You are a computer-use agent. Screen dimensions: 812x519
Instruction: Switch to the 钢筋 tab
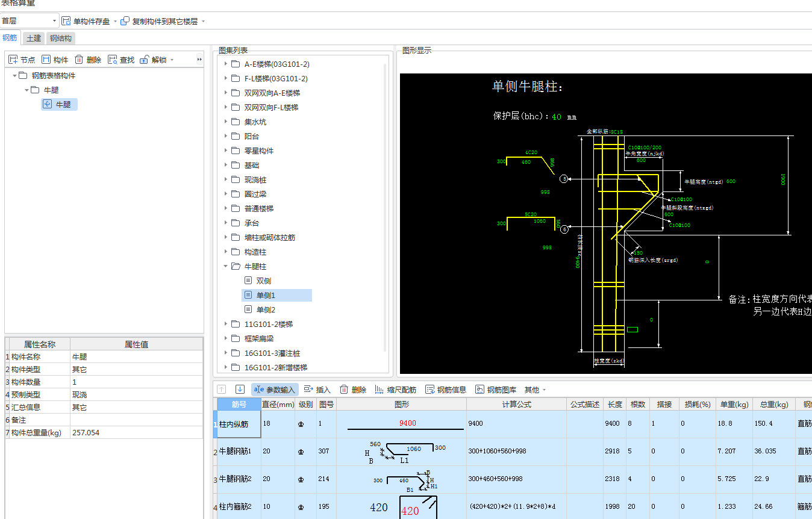coord(10,38)
